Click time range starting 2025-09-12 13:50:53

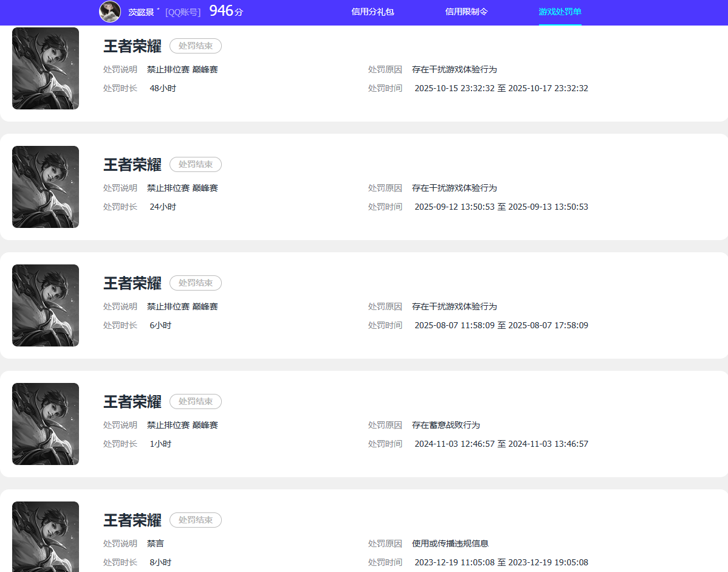(x=501, y=207)
